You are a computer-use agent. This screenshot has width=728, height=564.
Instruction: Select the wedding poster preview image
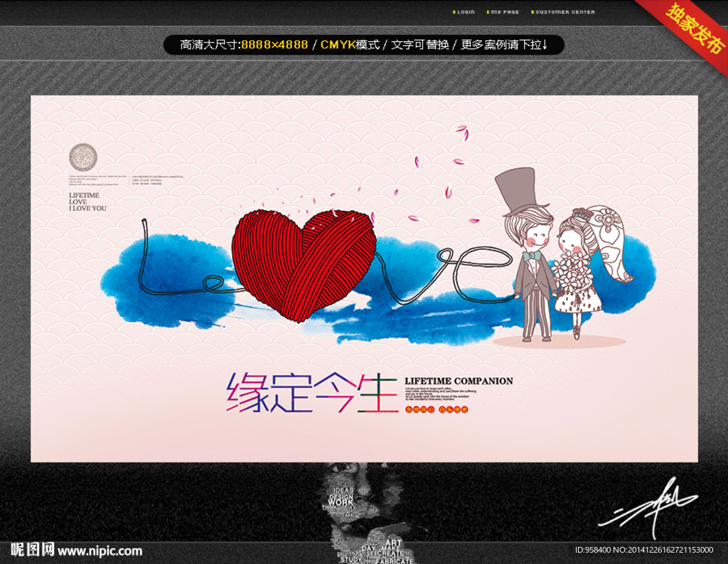364,278
